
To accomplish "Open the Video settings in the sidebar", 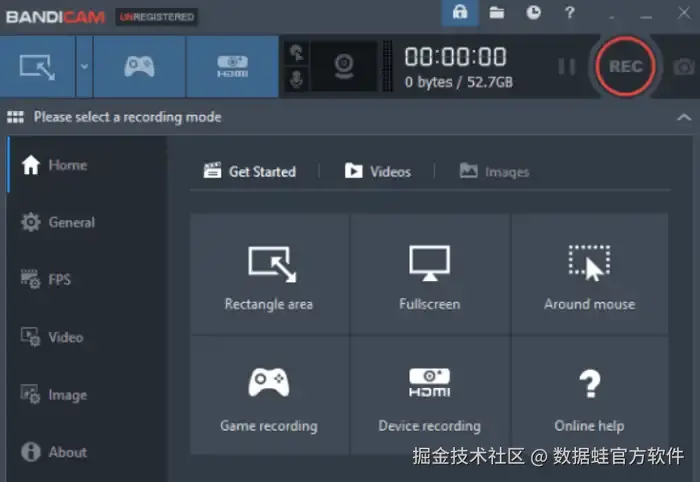I will click(87, 337).
